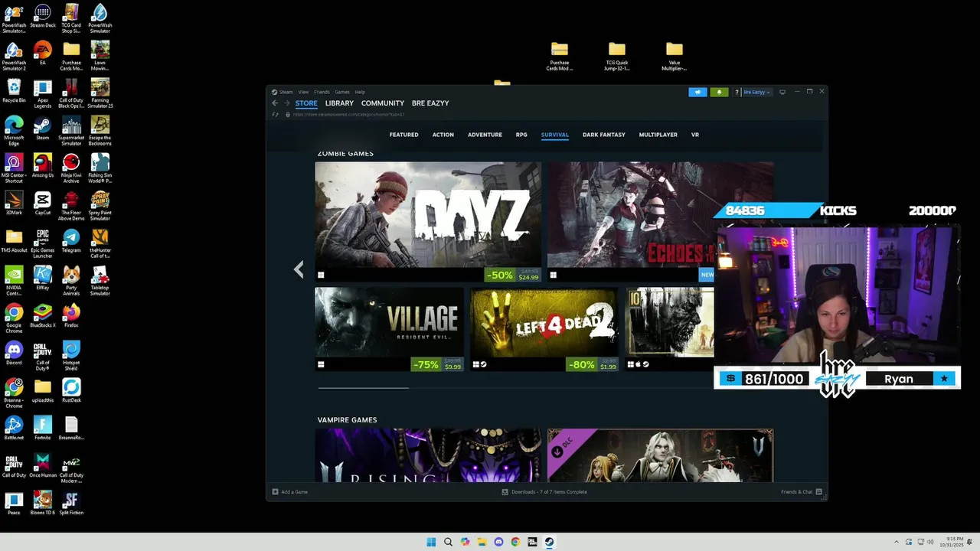
Task: Click Add a Game button
Action: [x=290, y=492]
